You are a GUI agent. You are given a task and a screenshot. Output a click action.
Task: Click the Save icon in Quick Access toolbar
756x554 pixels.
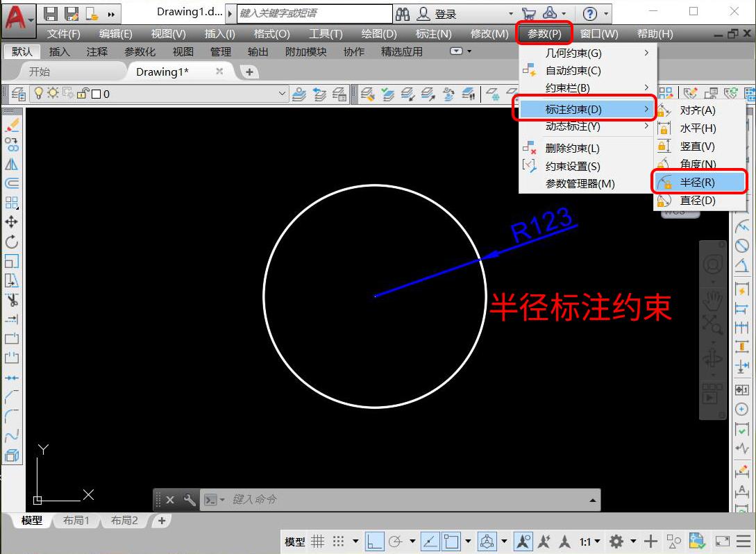pyautogui.click(x=50, y=13)
